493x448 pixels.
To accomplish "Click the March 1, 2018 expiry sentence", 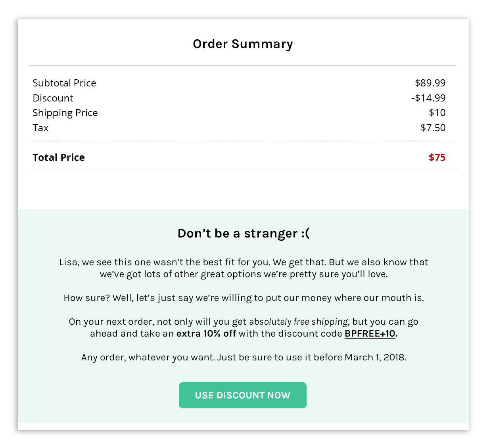I will [x=244, y=358].
